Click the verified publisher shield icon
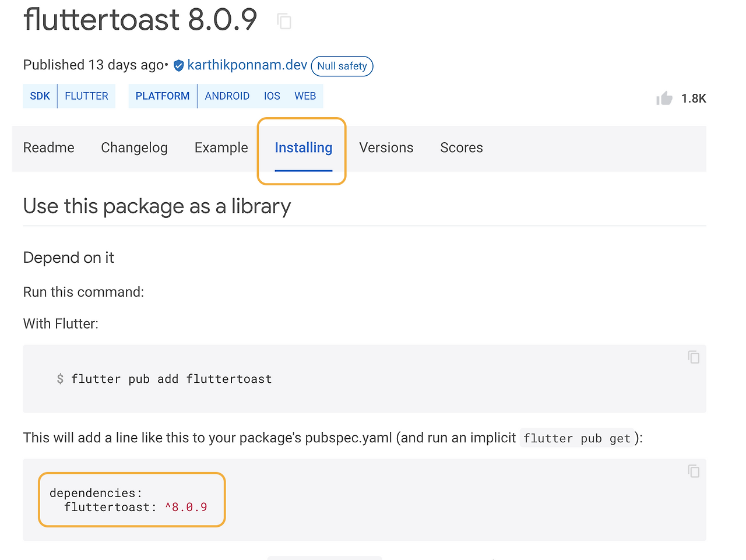Image resolution: width=746 pixels, height=560 pixels. (x=179, y=65)
